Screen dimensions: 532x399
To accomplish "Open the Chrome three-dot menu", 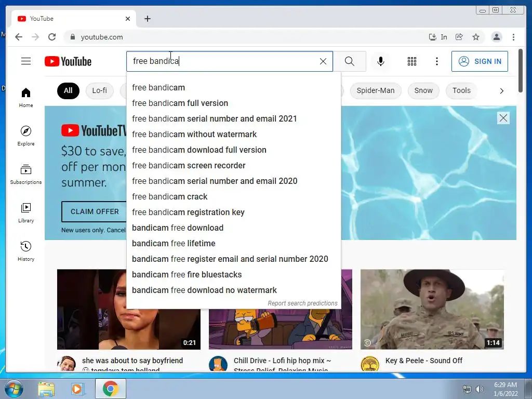I will pos(513,37).
